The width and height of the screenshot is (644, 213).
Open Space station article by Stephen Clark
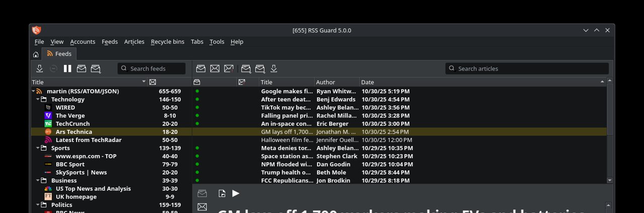click(x=399, y=156)
